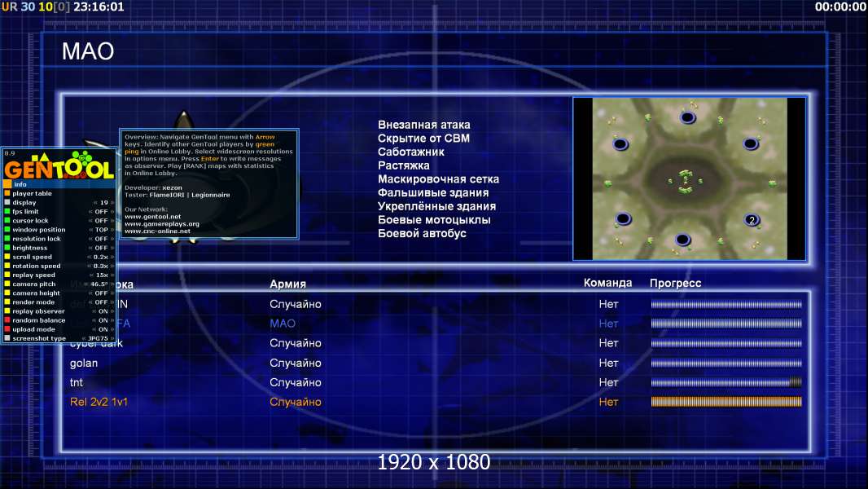Select the screenshot type menu label
Screen dimensions: 868x489
pyautogui.click(x=39, y=338)
